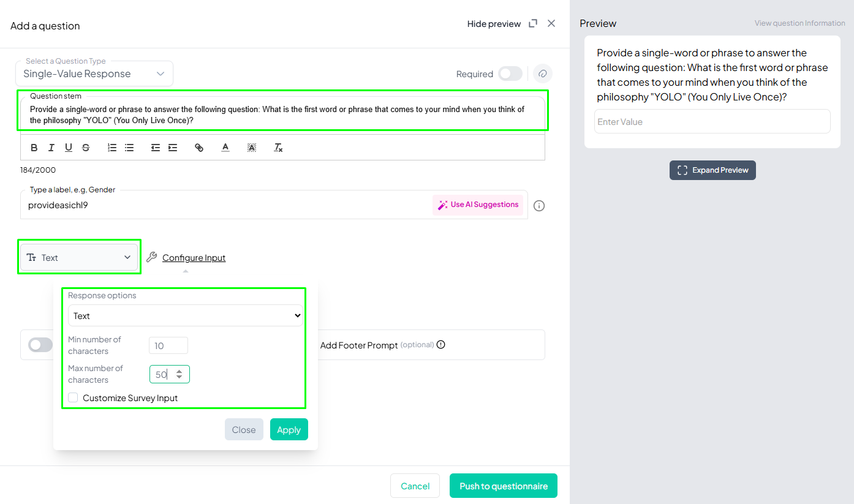The width and height of the screenshot is (854, 504).
Task: Toggle underline formatting
Action: tap(69, 148)
